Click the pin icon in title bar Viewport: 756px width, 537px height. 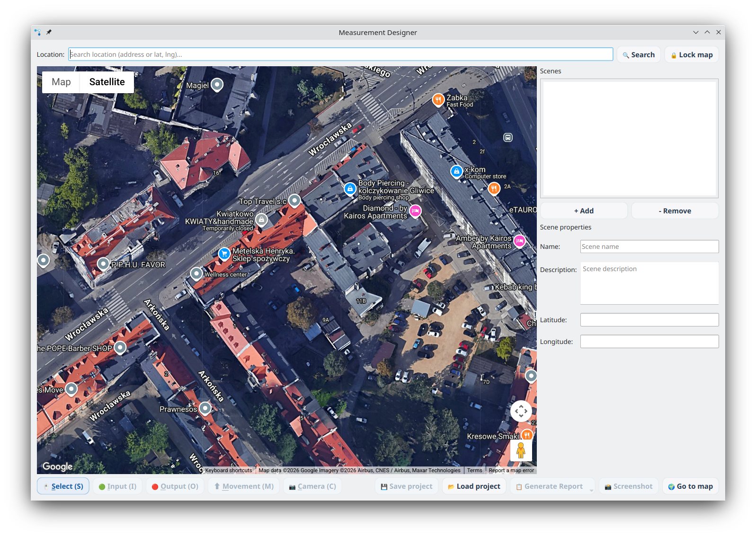tap(49, 32)
